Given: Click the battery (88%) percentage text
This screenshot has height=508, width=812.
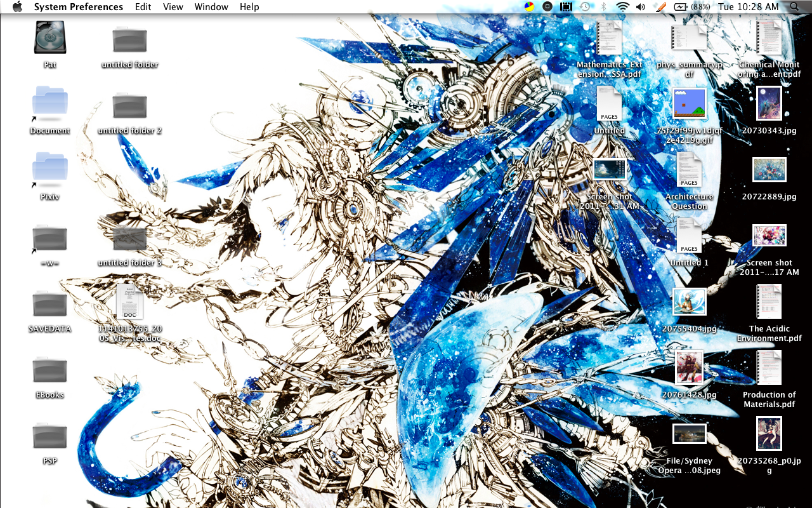Looking at the screenshot, I should [x=700, y=7].
